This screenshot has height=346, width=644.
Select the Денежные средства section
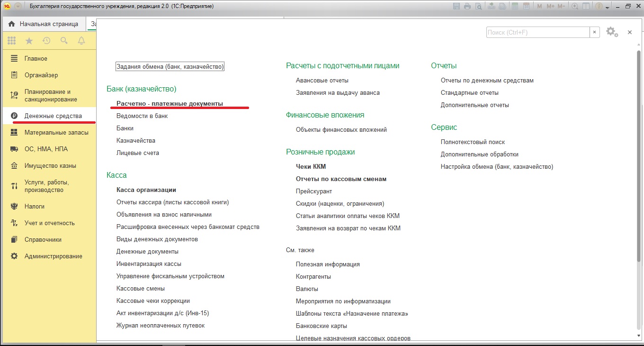(x=49, y=116)
